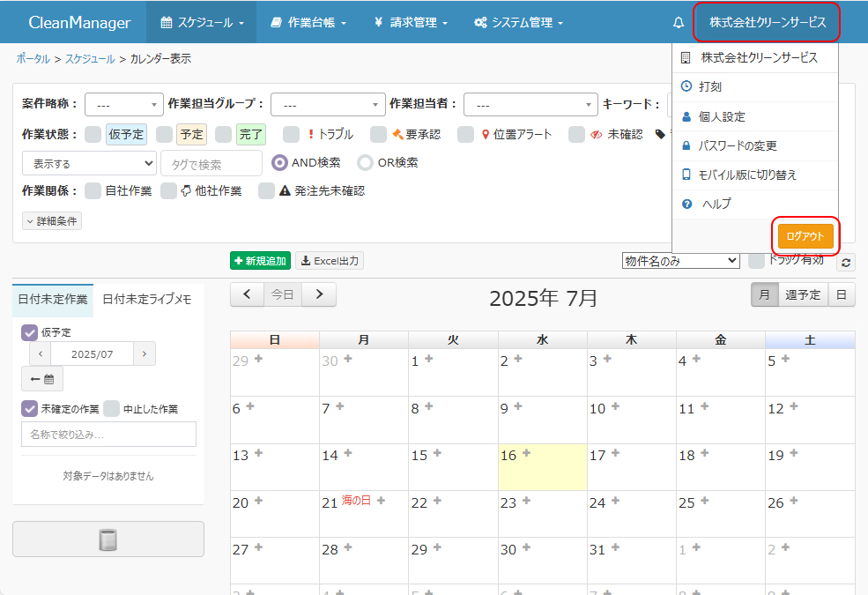868x595 pixels.
Task: Click the notification bell icon
Action: coord(678,23)
